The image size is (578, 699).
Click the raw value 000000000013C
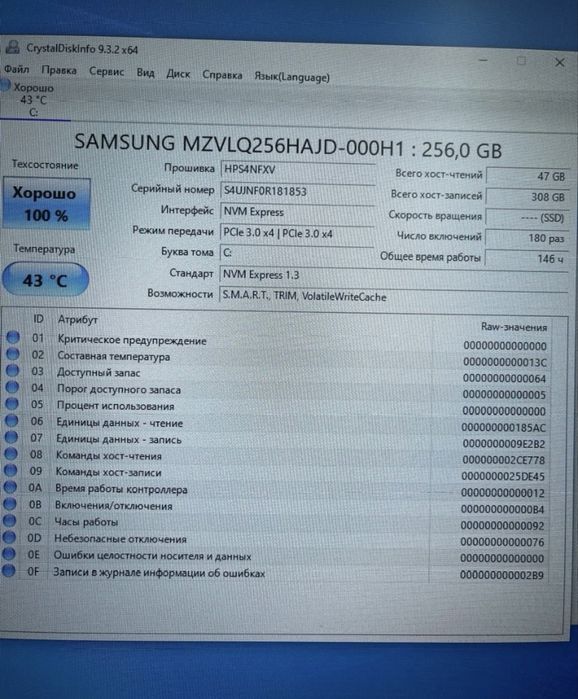tap(504, 362)
